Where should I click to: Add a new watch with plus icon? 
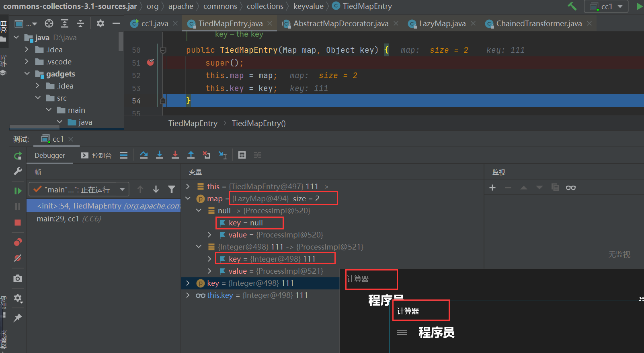[x=492, y=188]
